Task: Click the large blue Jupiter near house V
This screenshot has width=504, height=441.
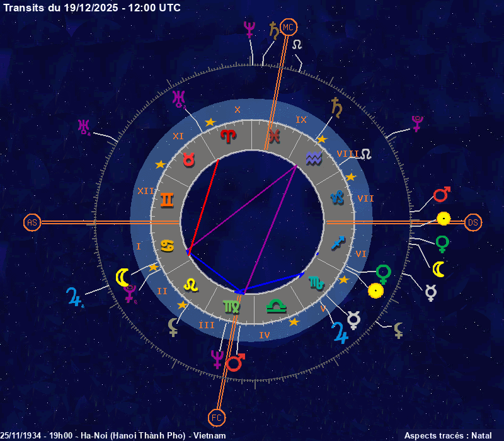Action: (340, 332)
